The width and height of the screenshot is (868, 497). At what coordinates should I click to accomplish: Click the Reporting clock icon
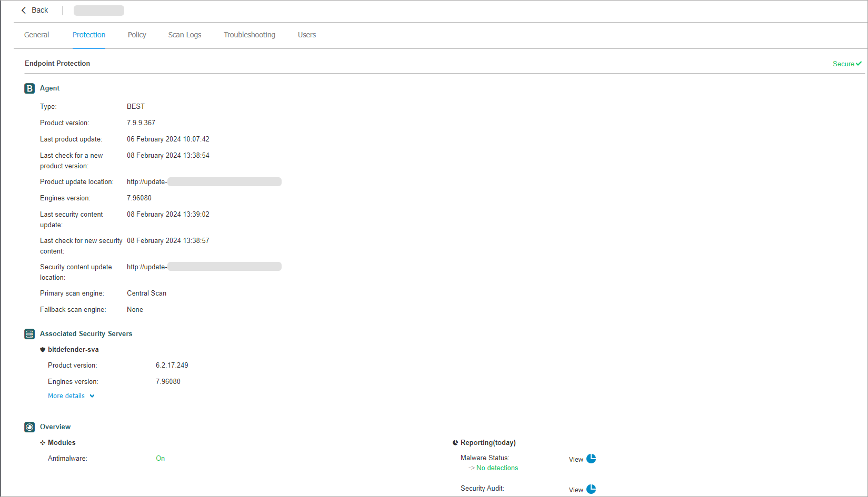tap(455, 442)
